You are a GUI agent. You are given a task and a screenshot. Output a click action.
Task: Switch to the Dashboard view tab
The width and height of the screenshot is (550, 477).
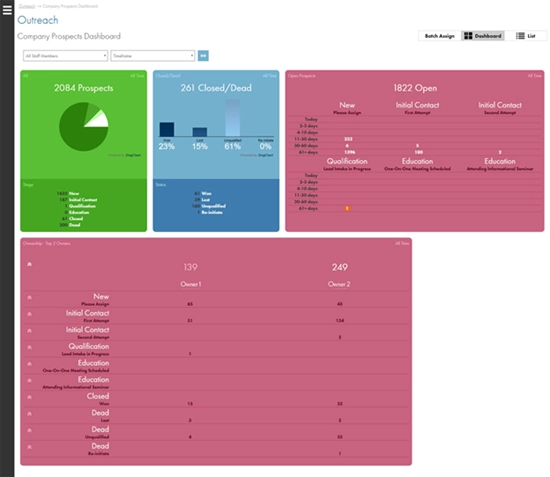(483, 36)
